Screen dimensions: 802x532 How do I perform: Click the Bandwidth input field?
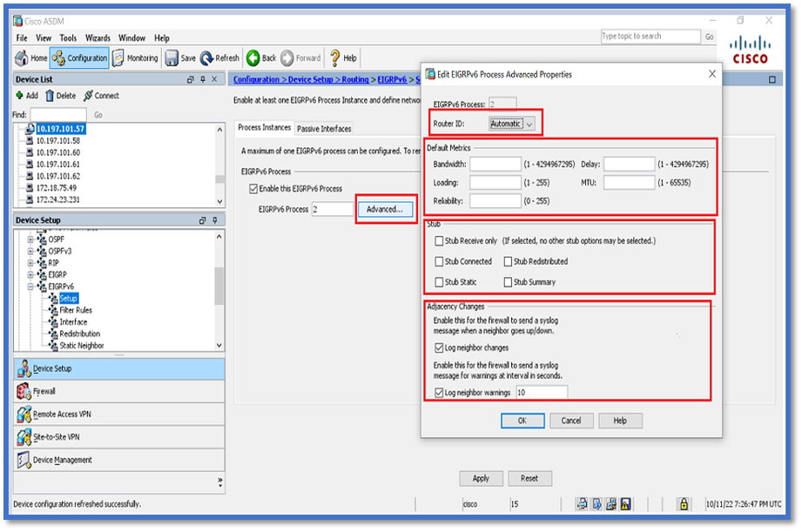pos(495,165)
